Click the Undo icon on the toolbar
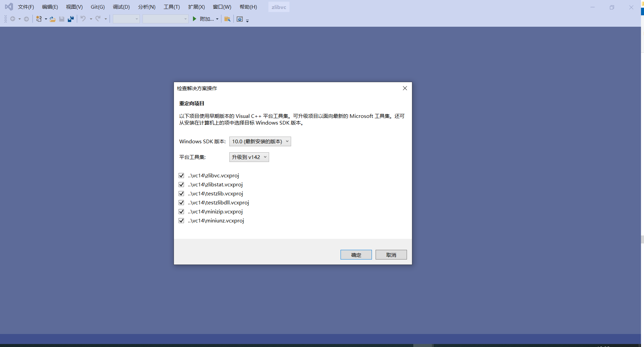This screenshot has height=347, width=644. [83, 19]
